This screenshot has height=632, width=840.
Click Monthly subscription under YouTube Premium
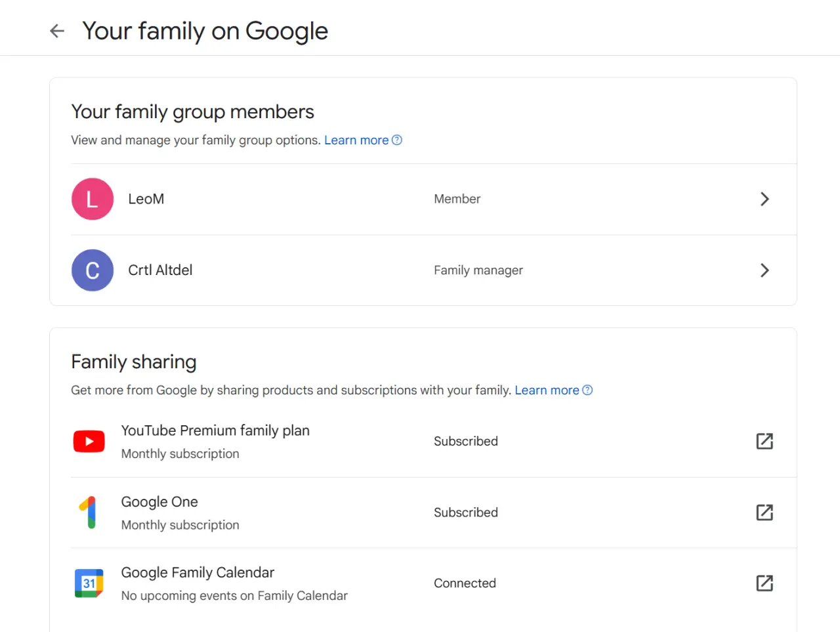pos(180,454)
